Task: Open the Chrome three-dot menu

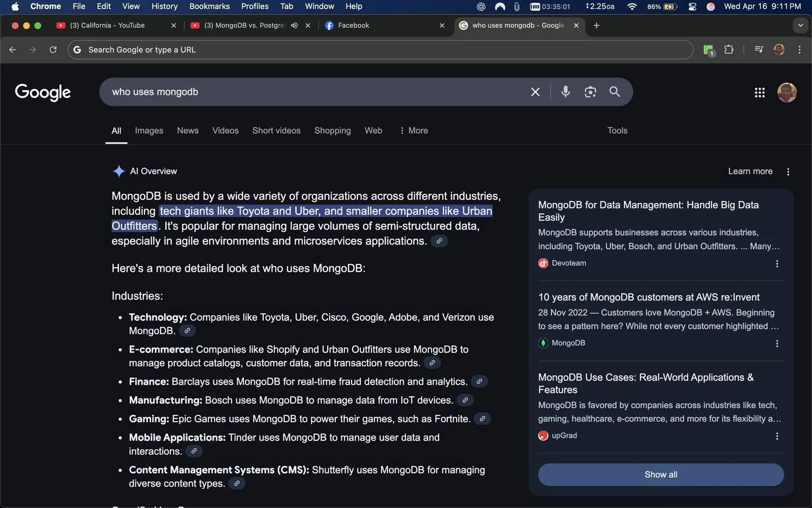Action: coord(799,50)
